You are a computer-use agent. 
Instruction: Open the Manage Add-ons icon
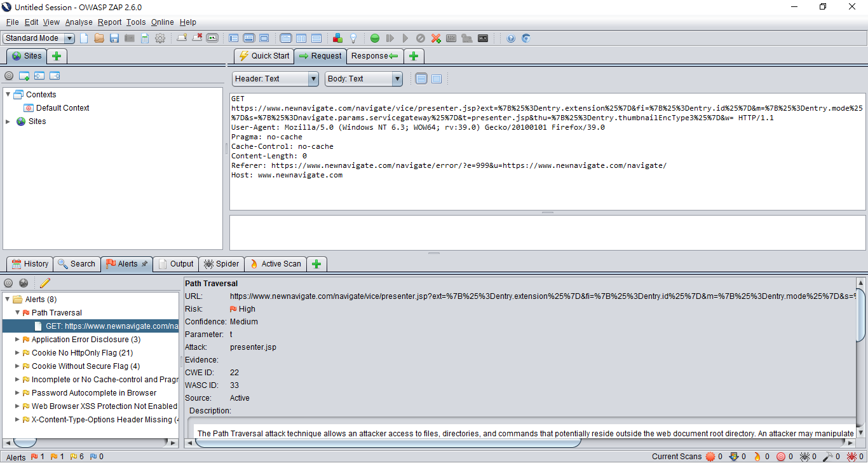(x=337, y=38)
